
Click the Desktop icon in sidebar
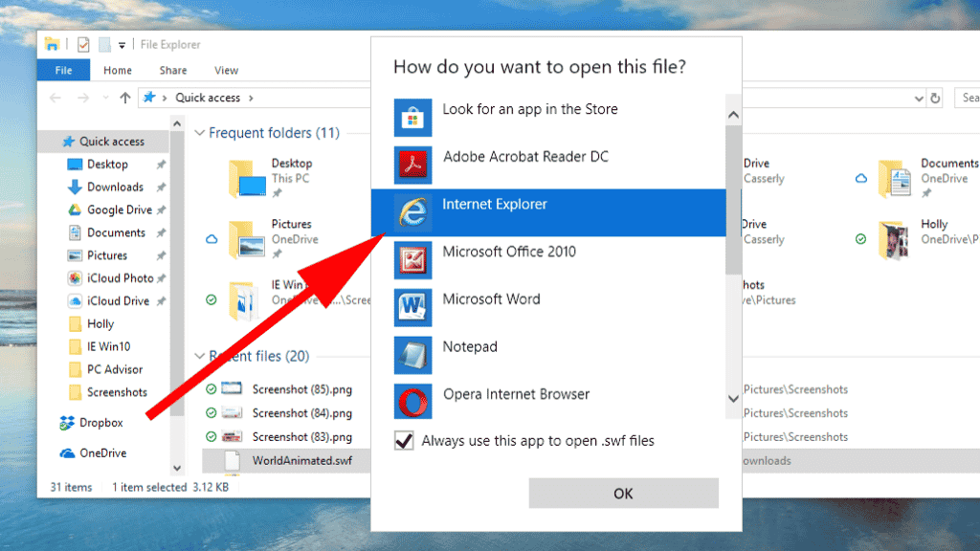pos(75,165)
